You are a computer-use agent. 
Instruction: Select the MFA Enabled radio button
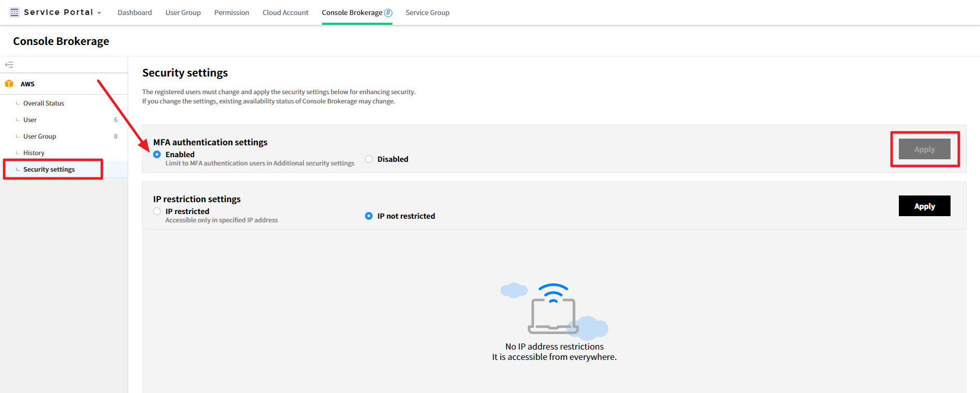click(x=157, y=155)
